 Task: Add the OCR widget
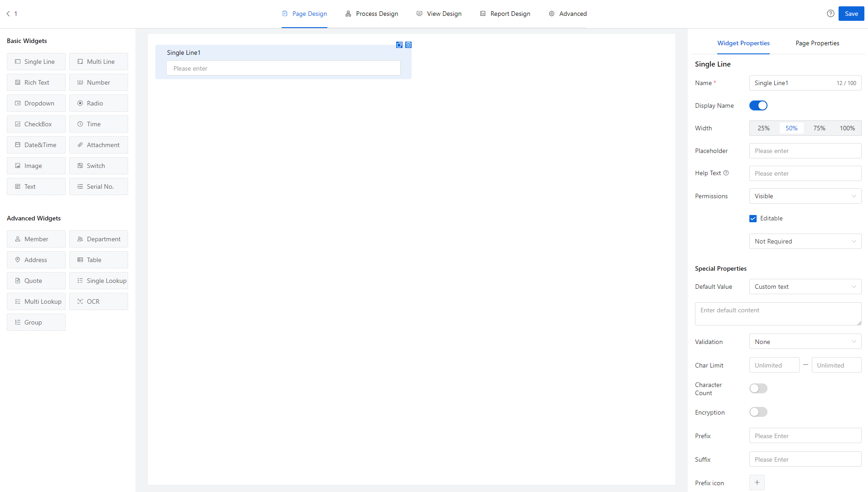pyautogui.click(x=99, y=301)
